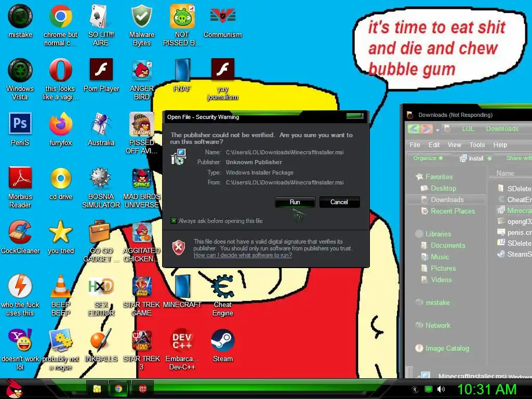
Task: Select Favorites in navigation pane
Action: [x=435, y=177]
